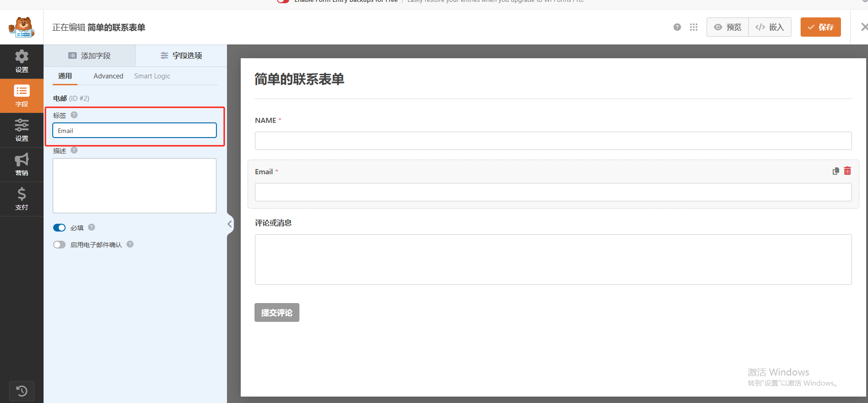Open the top gear Settings sidebar item
This screenshot has width=868, height=403.
[x=22, y=61]
